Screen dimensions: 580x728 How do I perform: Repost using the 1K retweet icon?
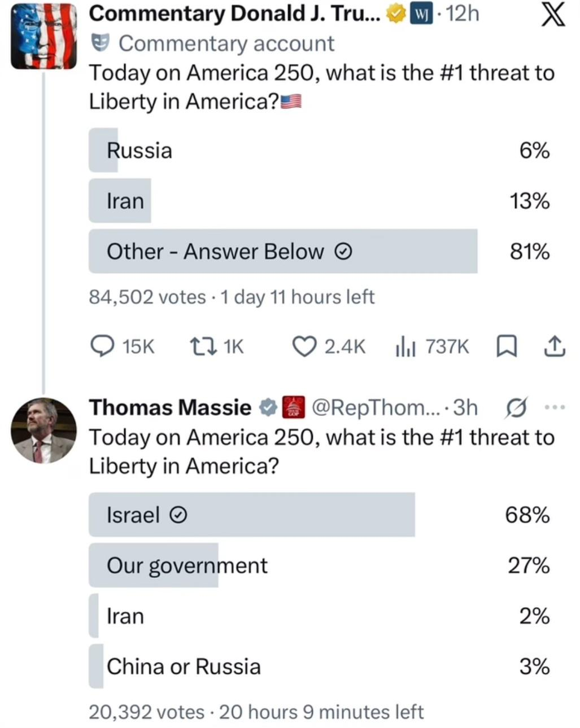pos(202,346)
